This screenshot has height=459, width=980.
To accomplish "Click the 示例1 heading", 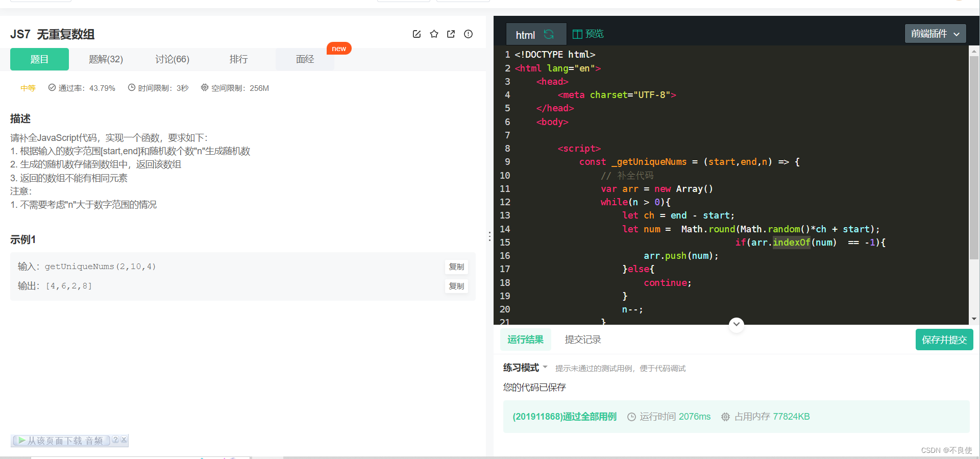I will pyautogui.click(x=23, y=239).
